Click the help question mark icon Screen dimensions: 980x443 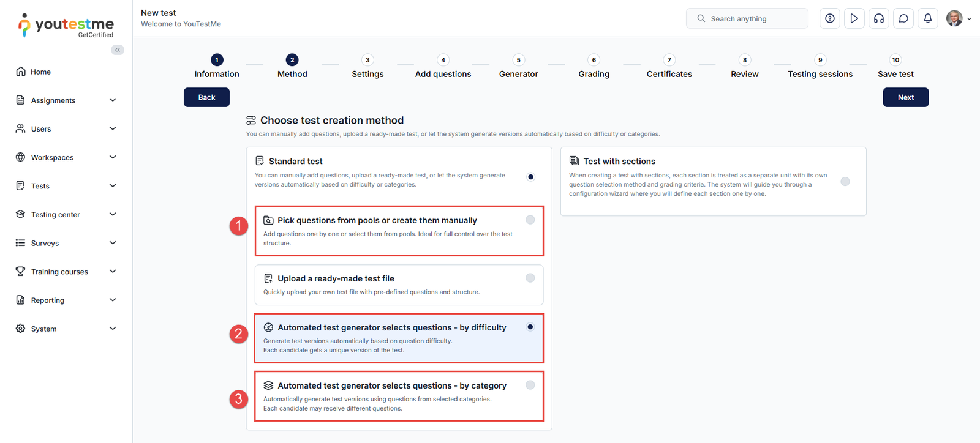tap(830, 18)
